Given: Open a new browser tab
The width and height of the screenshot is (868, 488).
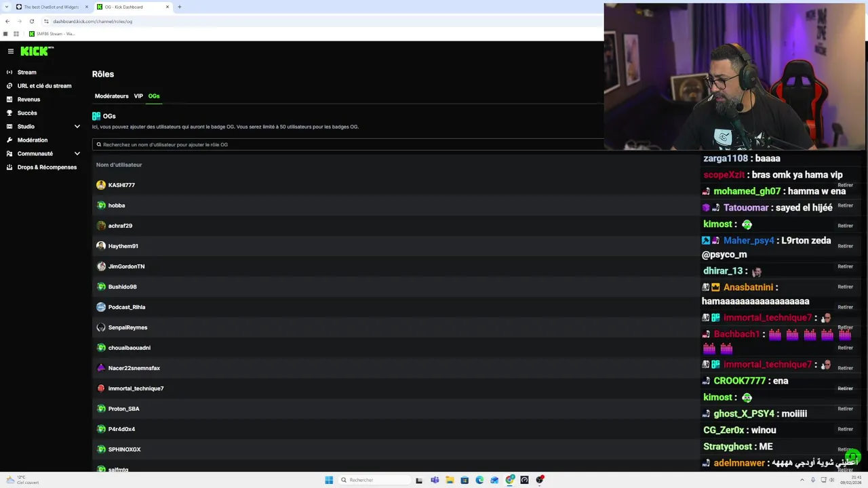Looking at the screenshot, I should (x=179, y=7).
